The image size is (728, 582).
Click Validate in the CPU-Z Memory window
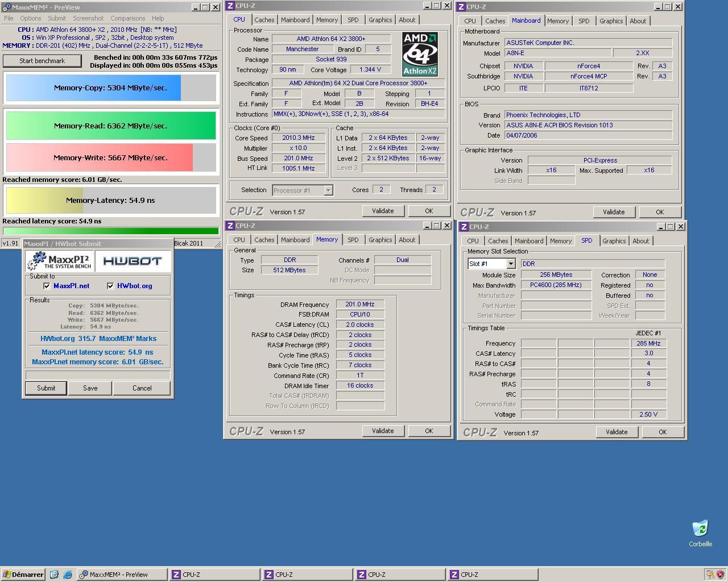(x=383, y=431)
